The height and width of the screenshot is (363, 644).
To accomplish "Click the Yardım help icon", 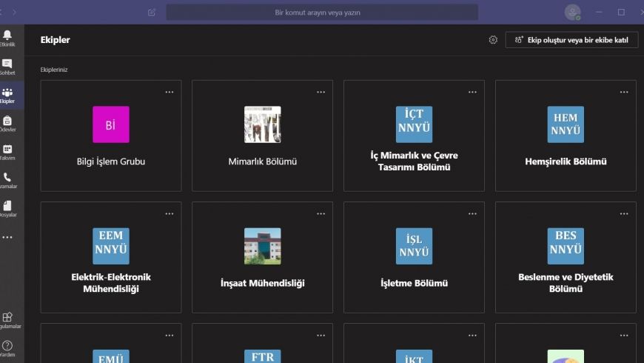I will point(7,348).
